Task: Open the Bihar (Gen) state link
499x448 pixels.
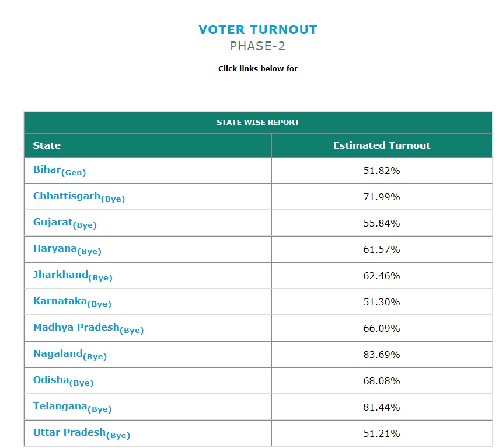Action: pos(60,170)
